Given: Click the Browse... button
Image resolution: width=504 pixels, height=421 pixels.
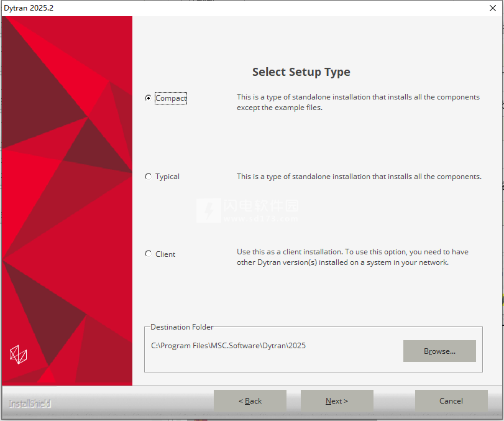Looking at the screenshot, I should (x=439, y=351).
